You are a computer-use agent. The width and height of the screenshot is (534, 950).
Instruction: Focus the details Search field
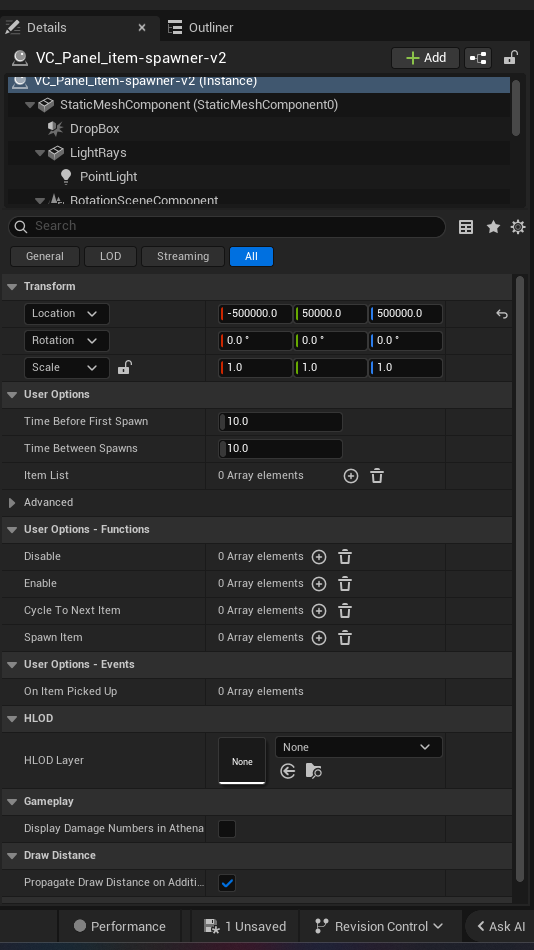coord(227,227)
